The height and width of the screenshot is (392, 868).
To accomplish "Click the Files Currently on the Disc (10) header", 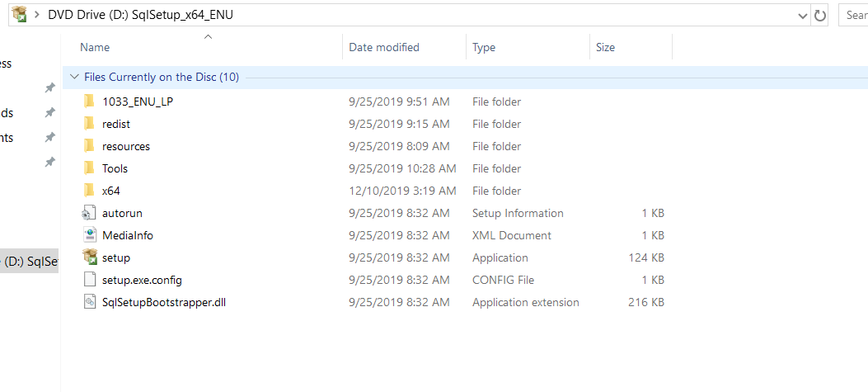I will [162, 77].
